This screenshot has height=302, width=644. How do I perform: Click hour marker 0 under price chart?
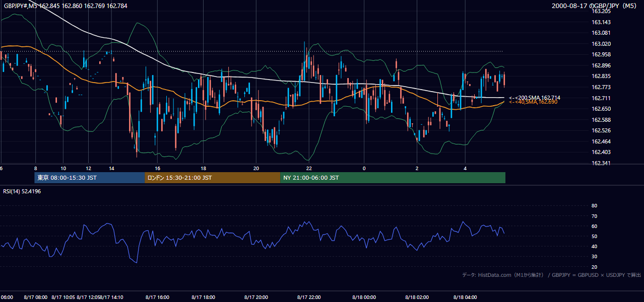(364, 168)
